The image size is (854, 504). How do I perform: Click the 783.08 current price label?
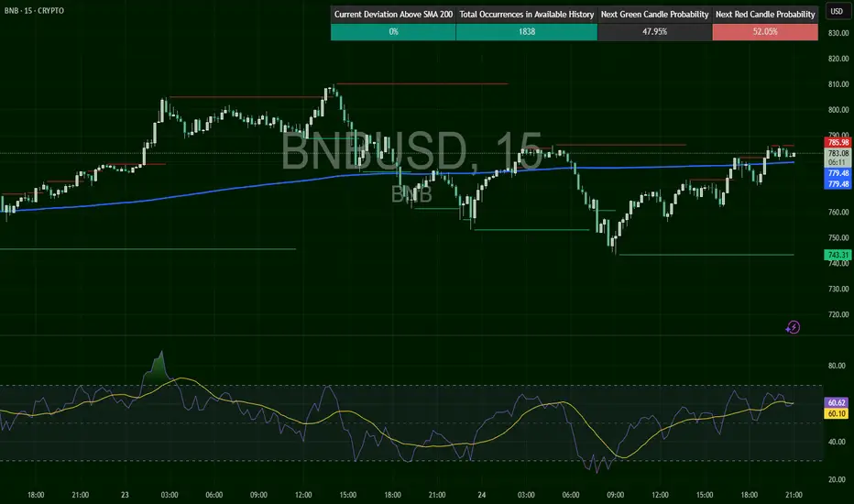(x=838, y=153)
